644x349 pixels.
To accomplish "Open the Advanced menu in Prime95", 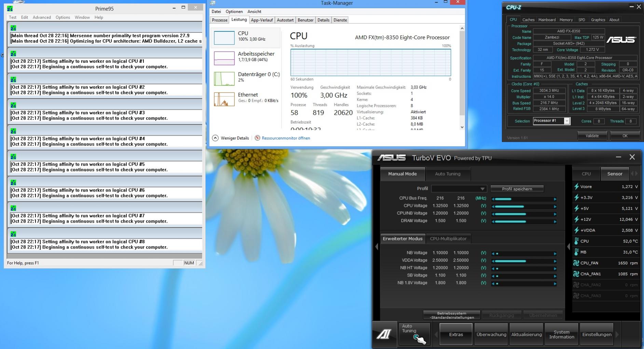I will coord(42,17).
